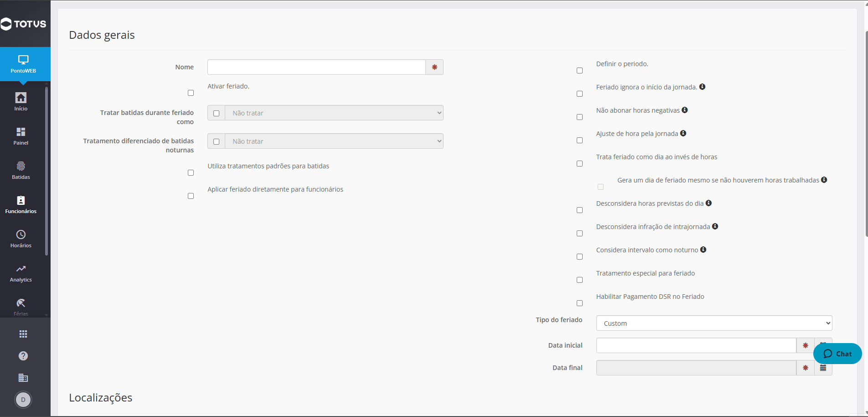
Task: Check Feriado ignora o início da jornada
Action: (x=579, y=94)
